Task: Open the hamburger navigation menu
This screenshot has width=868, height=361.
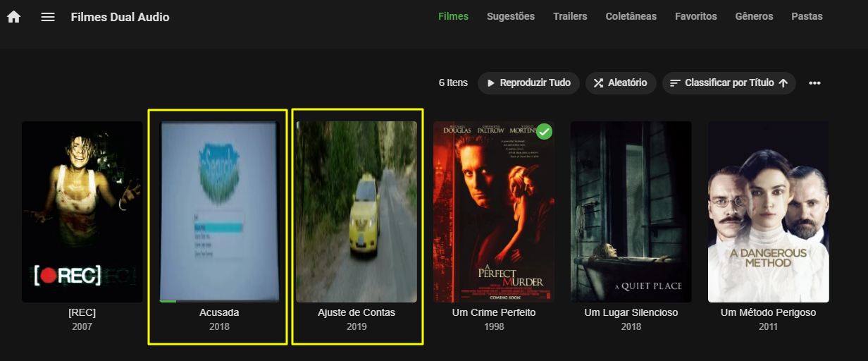Action: coord(48,17)
